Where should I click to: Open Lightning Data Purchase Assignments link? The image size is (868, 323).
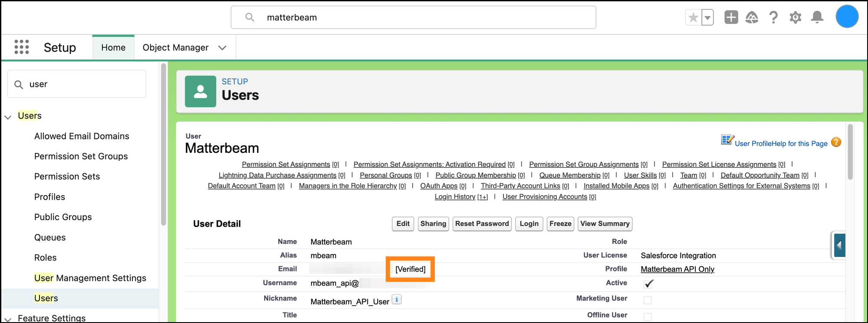click(x=277, y=175)
